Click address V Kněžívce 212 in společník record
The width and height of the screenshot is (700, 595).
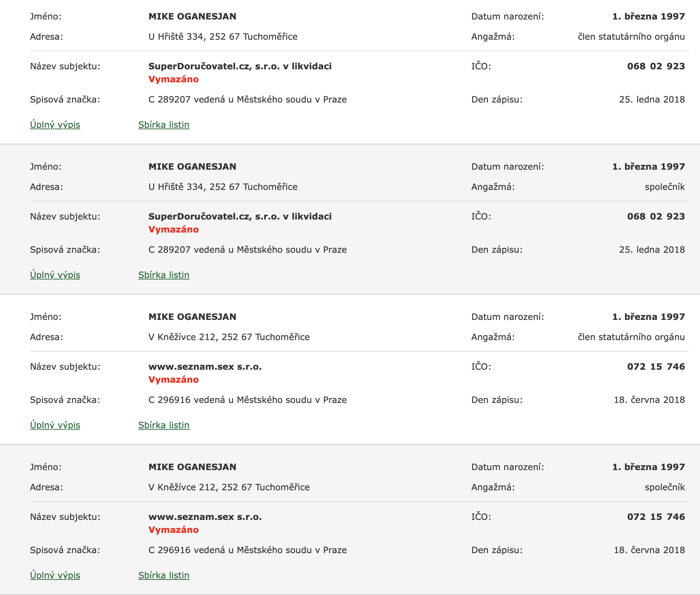(229, 487)
